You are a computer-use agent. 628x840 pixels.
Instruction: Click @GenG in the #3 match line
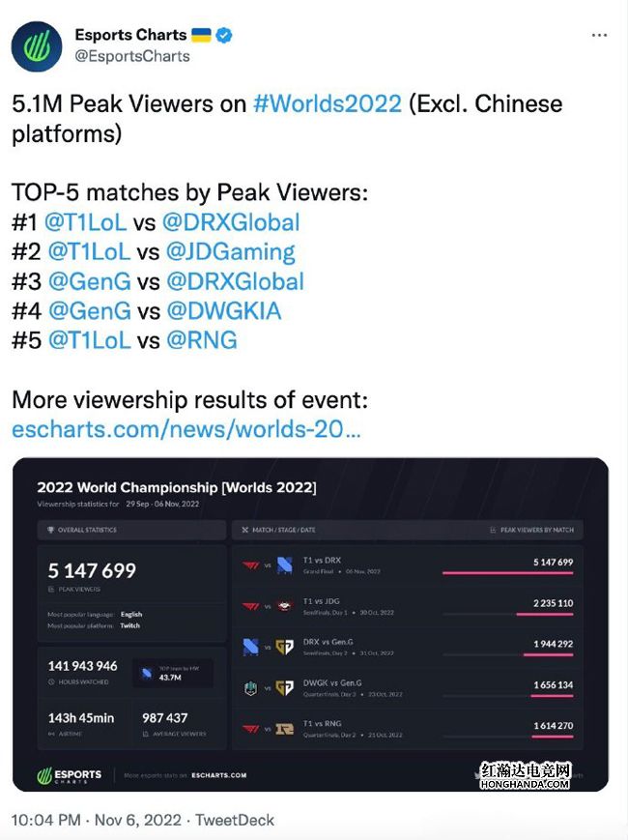click(x=88, y=281)
